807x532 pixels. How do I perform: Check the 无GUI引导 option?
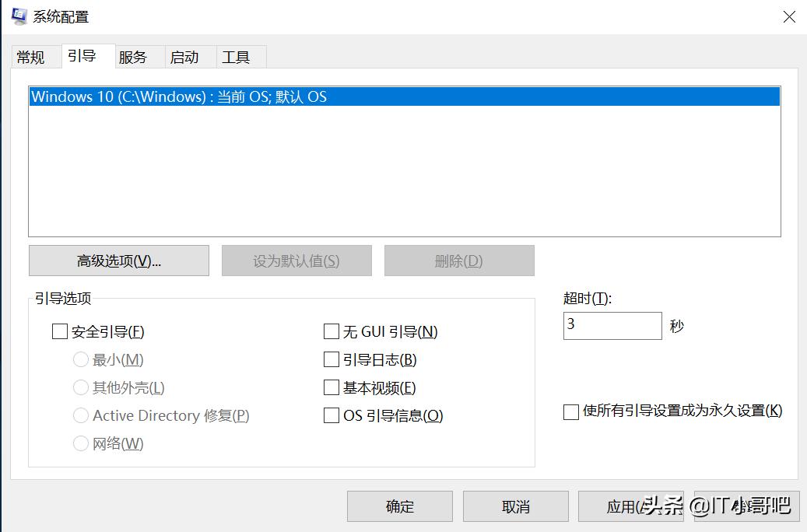[331, 331]
